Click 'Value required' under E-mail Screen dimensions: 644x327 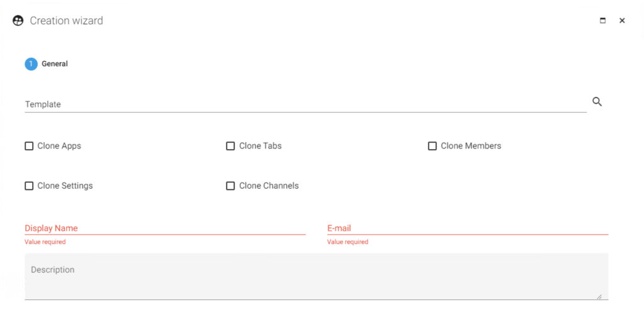pos(347,242)
